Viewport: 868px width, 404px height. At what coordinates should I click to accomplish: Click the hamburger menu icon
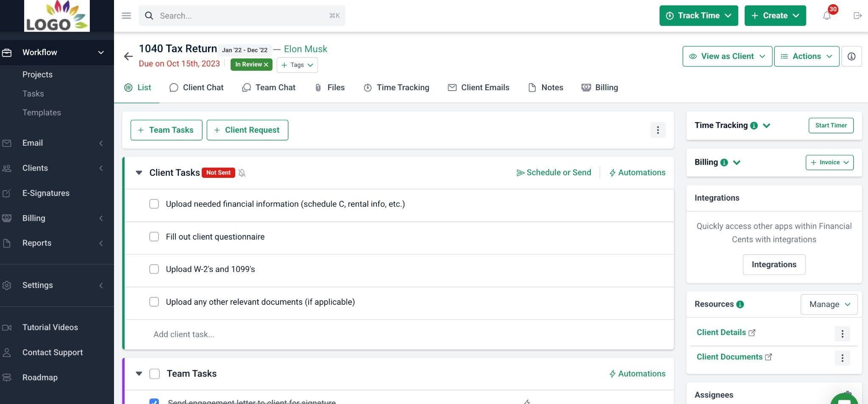tap(126, 16)
